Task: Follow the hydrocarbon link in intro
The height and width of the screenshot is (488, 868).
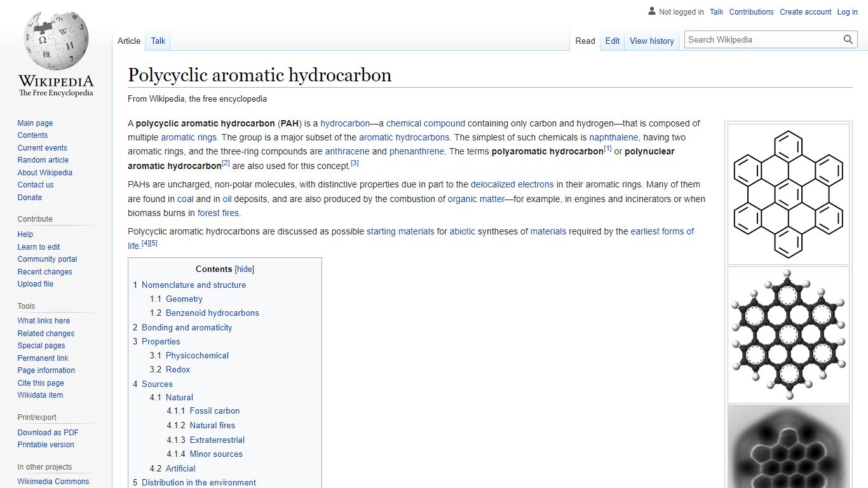Action: click(345, 123)
